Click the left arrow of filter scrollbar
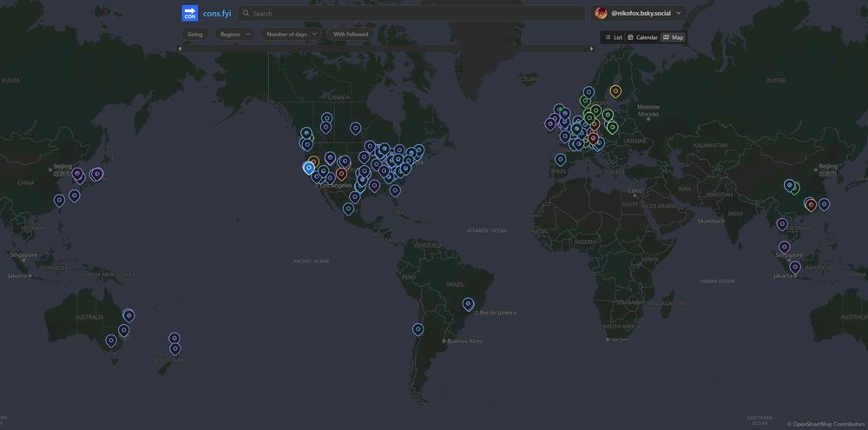The image size is (868, 430). 180,49
